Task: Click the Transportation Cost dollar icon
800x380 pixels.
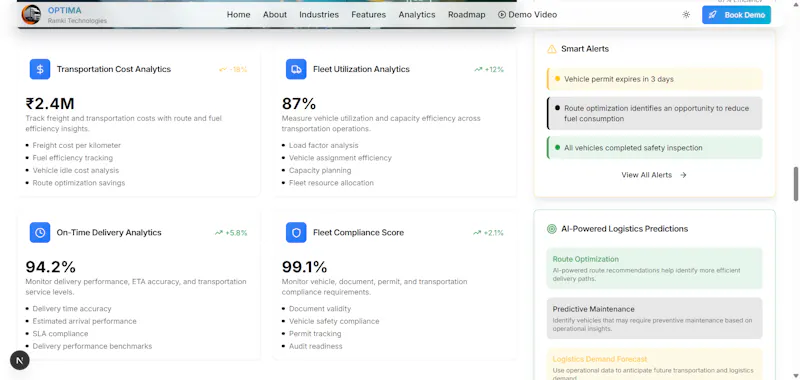Action: pos(40,69)
